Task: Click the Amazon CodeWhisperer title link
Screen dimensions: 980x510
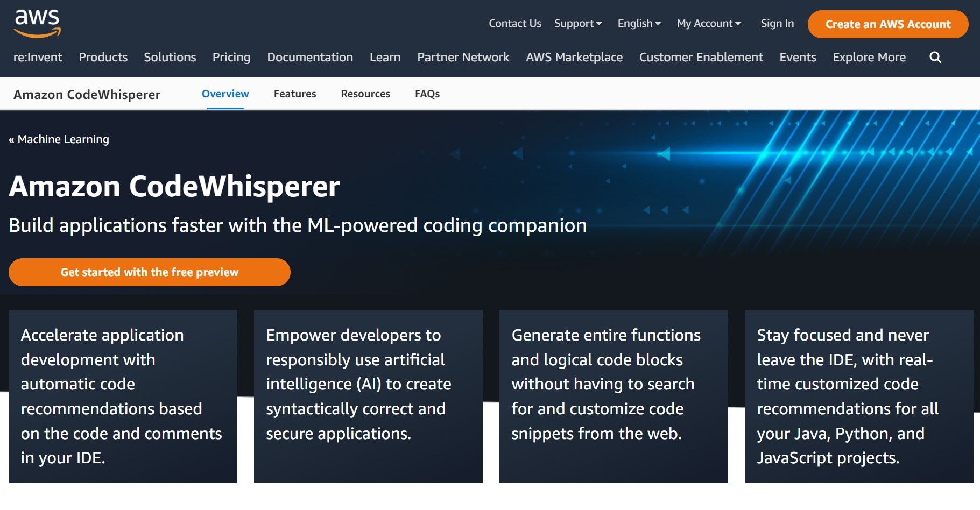Action: coord(87,94)
